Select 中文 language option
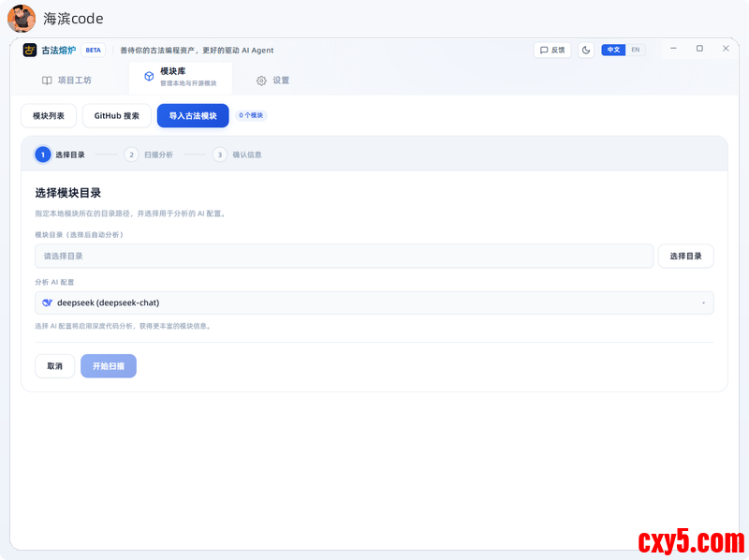The height and width of the screenshot is (560, 749). click(613, 50)
